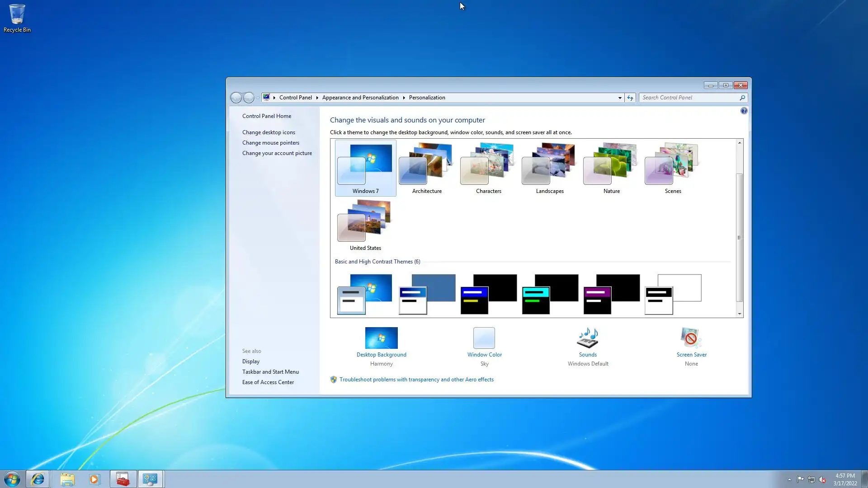Click the help question mark icon

(x=744, y=111)
